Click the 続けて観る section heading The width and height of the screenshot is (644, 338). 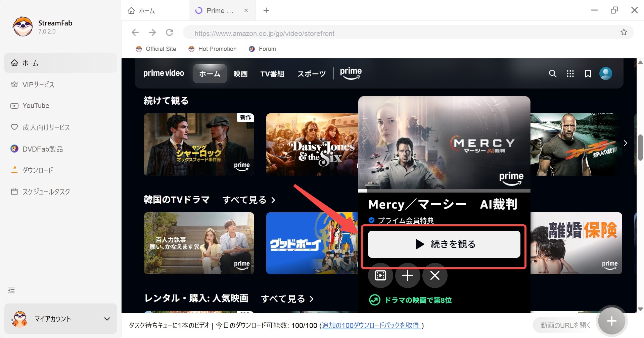[166, 101]
